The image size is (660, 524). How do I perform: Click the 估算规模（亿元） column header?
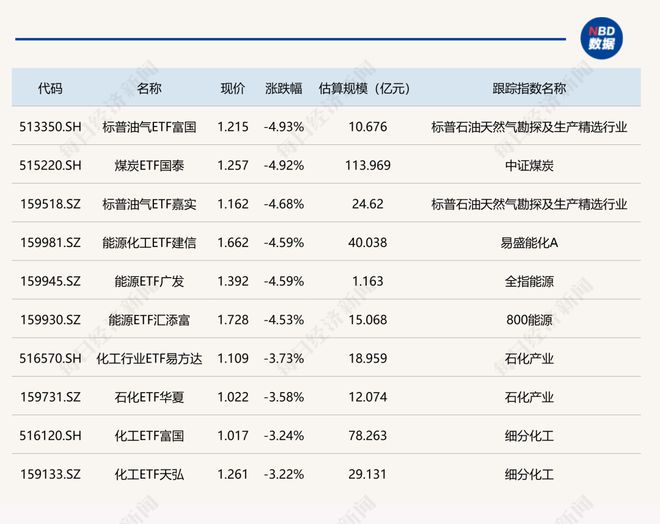pyautogui.click(x=365, y=88)
